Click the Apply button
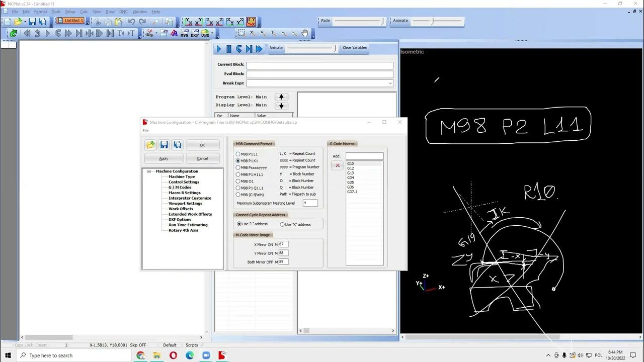The height and width of the screenshot is (362, 644). pos(164,158)
